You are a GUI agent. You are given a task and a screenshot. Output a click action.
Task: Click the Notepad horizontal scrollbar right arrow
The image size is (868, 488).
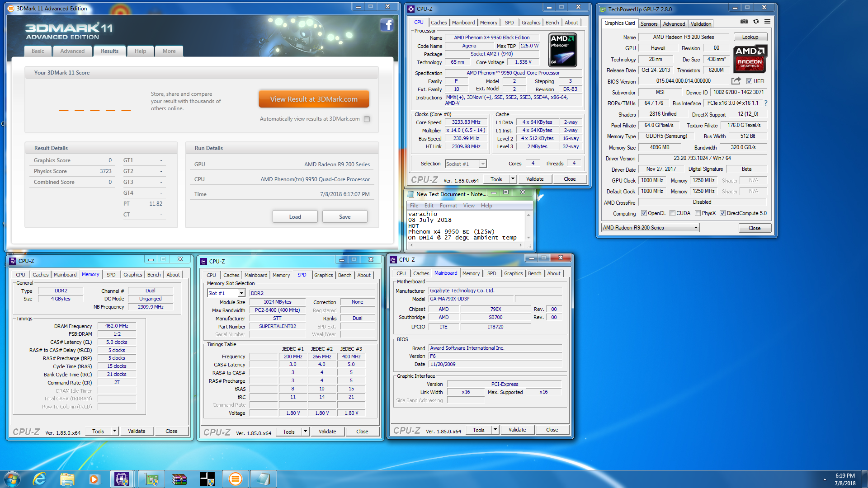click(521, 245)
